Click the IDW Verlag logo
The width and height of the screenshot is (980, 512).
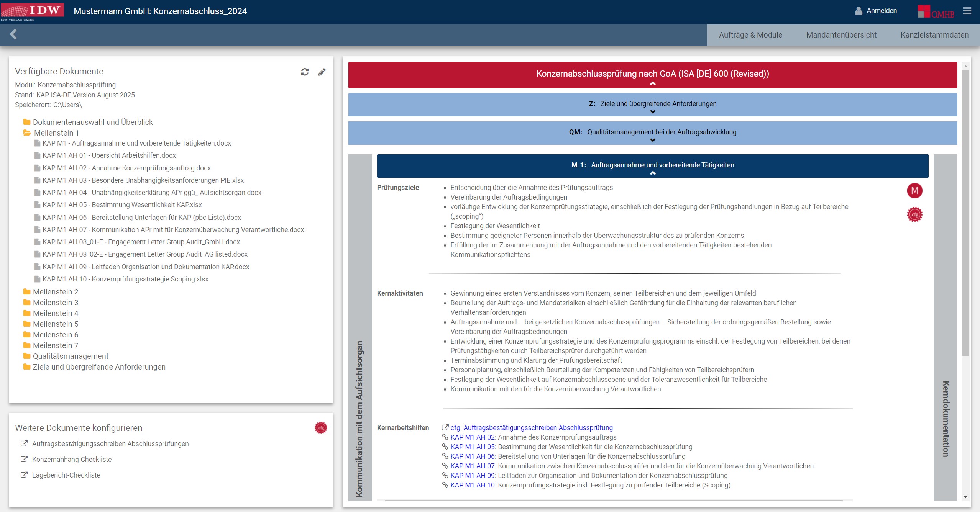point(32,11)
